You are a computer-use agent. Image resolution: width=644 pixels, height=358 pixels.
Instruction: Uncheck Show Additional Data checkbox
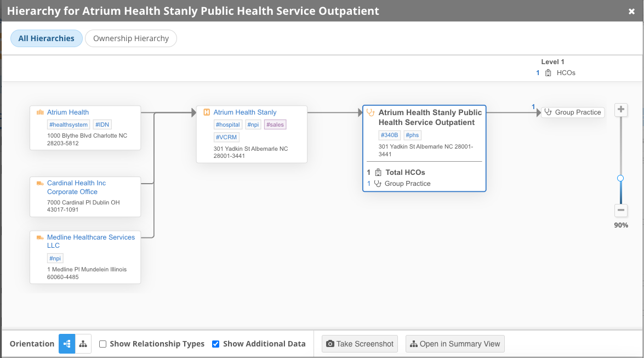tap(215, 344)
